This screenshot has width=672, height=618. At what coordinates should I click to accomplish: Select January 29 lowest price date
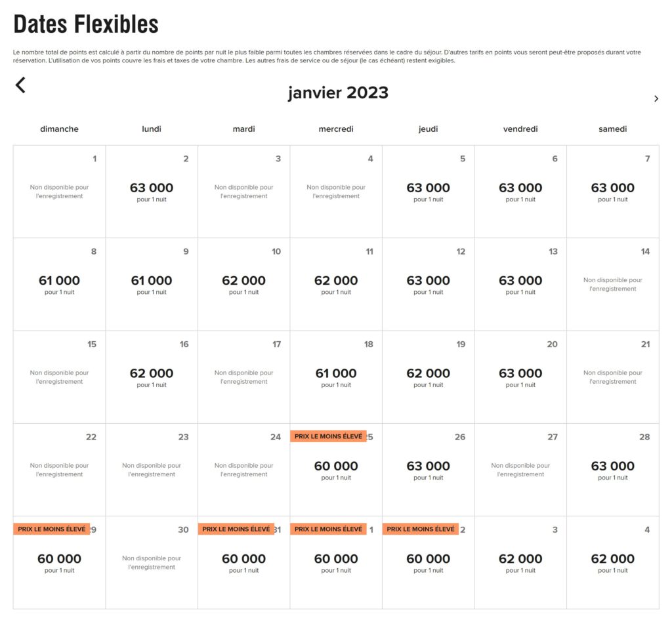click(59, 562)
